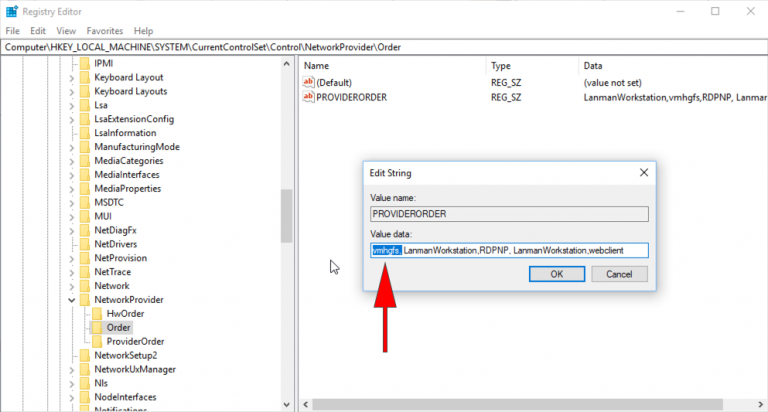
Task: Click the Value name field
Action: click(509, 214)
